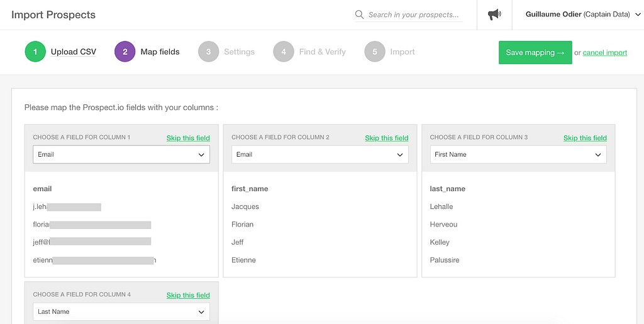Image resolution: width=644 pixels, height=324 pixels.
Task: Click the email row starting j.leh
Action: click(x=67, y=206)
